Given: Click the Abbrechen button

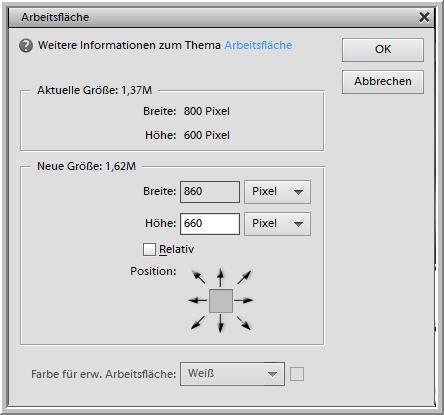Looking at the screenshot, I should coord(383,82).
